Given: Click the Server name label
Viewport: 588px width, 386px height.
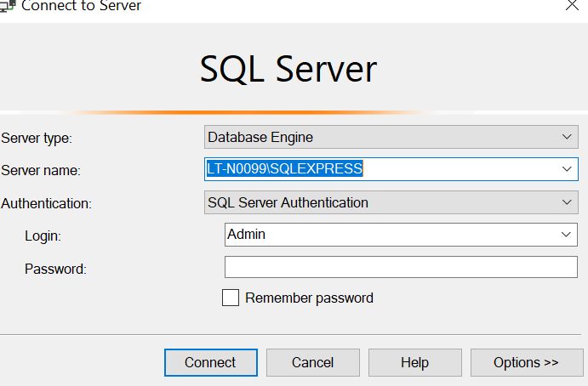Looking at the screenshot, I should (x=41, y=171).
